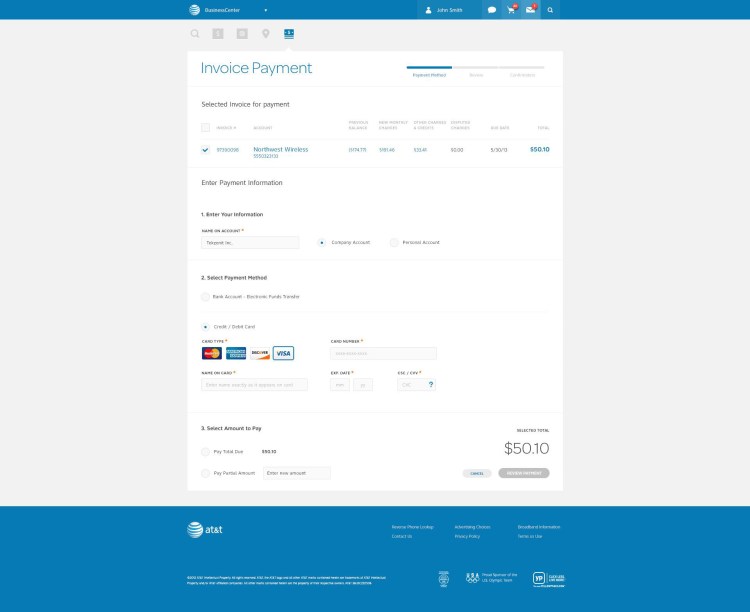The image size is (750, 612).
Task: Open the Terms of Use footer link
Action: pyautogui.click(x=529, y=536)
